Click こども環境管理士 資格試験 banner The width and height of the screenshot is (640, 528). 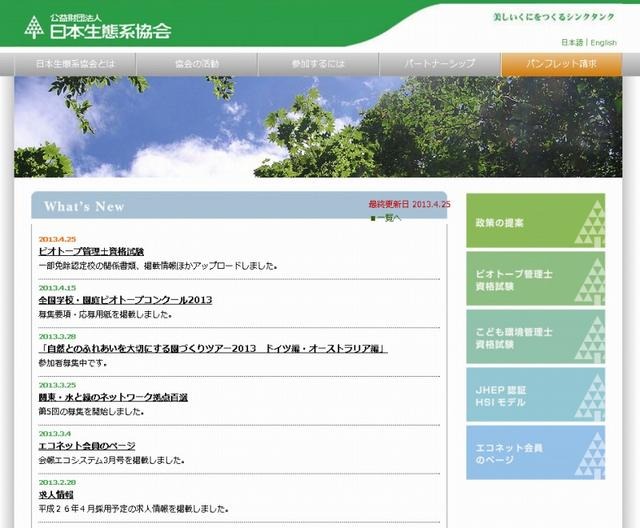(536, 337)
